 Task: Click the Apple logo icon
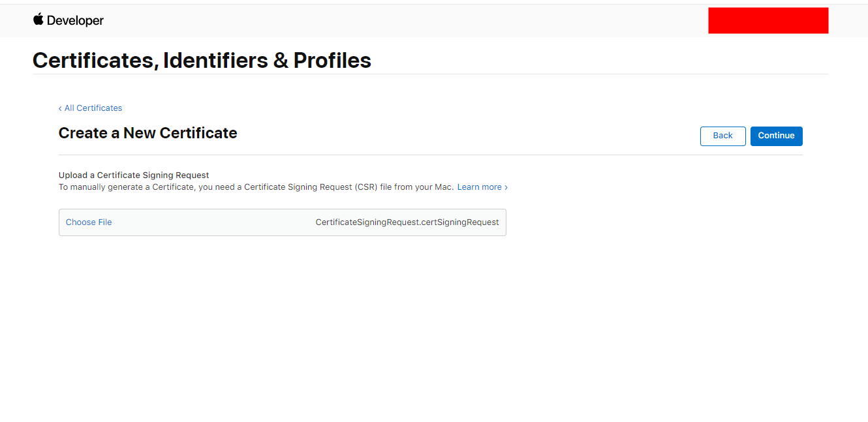coord(39,19)
